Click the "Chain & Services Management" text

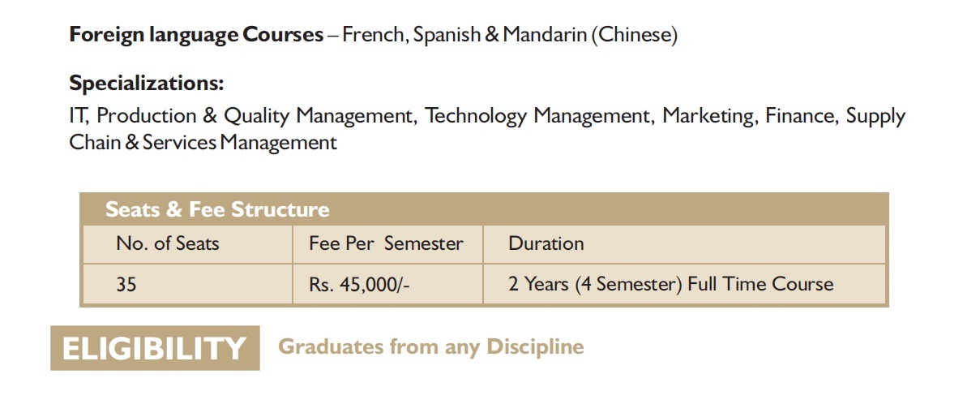click(x=203, y=143)
